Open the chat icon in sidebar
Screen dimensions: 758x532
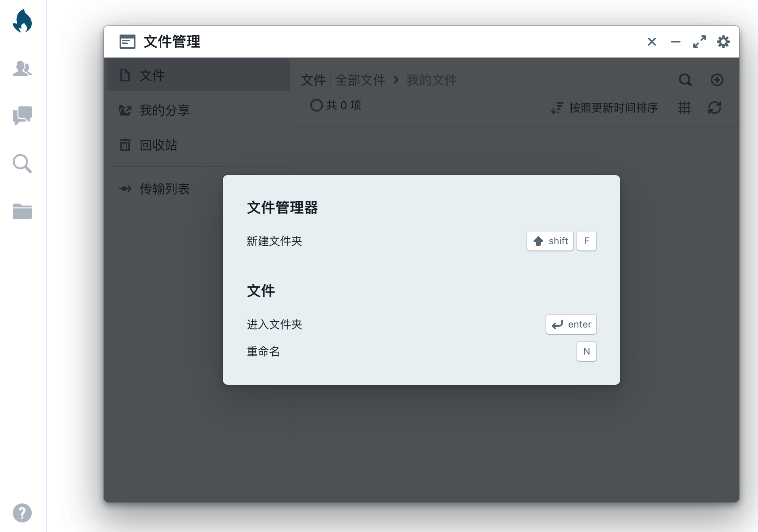coord(23,116)
